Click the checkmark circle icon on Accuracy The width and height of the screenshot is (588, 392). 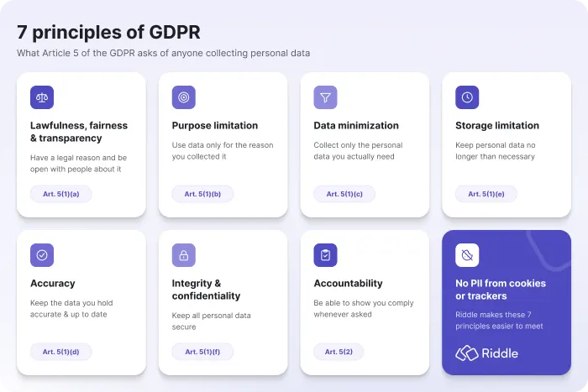click(x=42, y=255)
